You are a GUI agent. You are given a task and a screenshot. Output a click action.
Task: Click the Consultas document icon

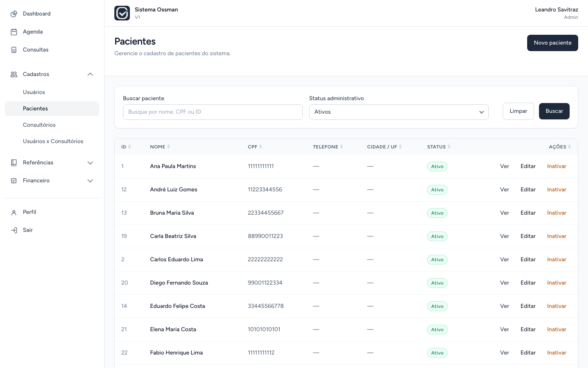pos(14,50)
